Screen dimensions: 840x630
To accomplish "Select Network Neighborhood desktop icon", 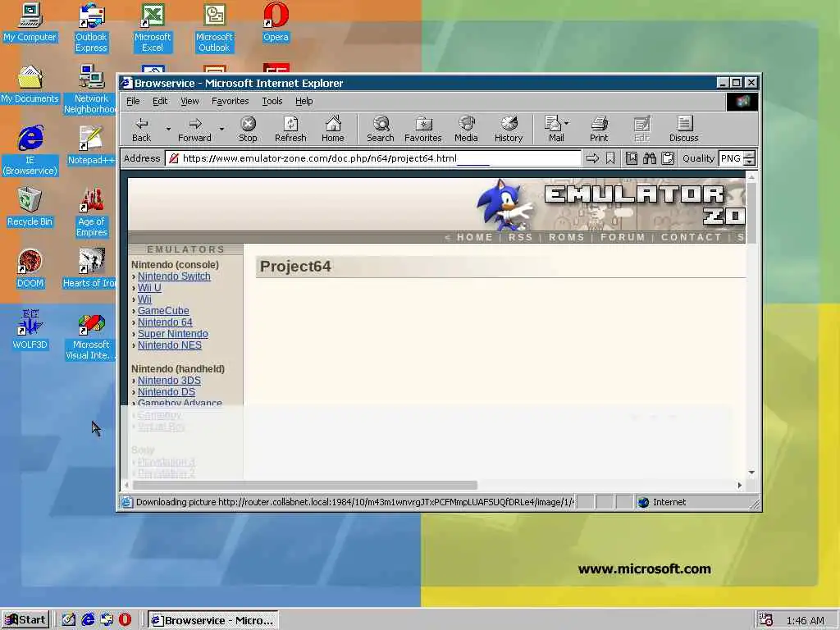I will click(x=90, y=89).
